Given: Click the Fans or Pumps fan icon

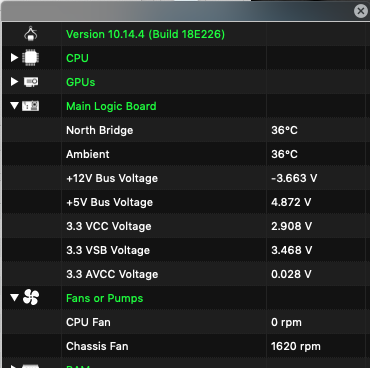Looking at the screenshot, I should 31,297.
